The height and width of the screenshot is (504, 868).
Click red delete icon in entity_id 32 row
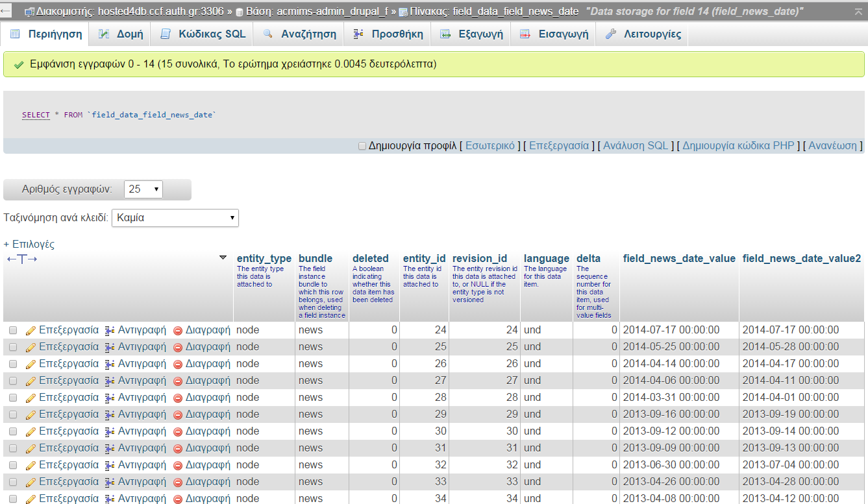pos(178,465)
